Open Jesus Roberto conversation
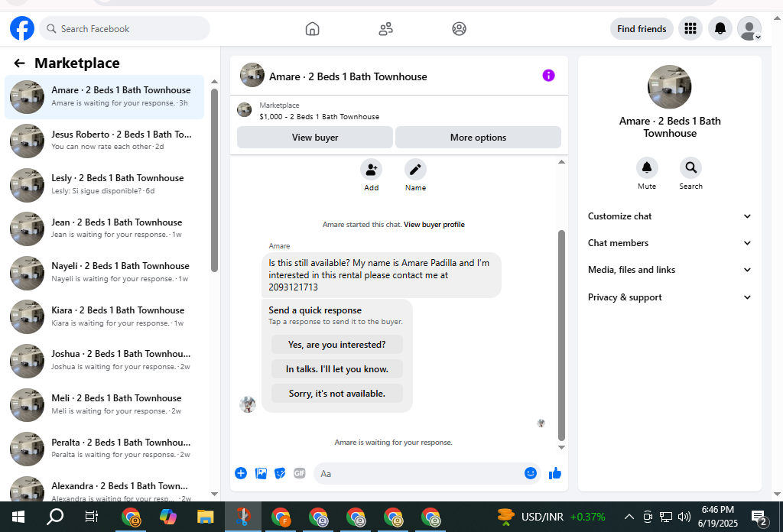Screen dimensions: 783x532 [104, 141]
